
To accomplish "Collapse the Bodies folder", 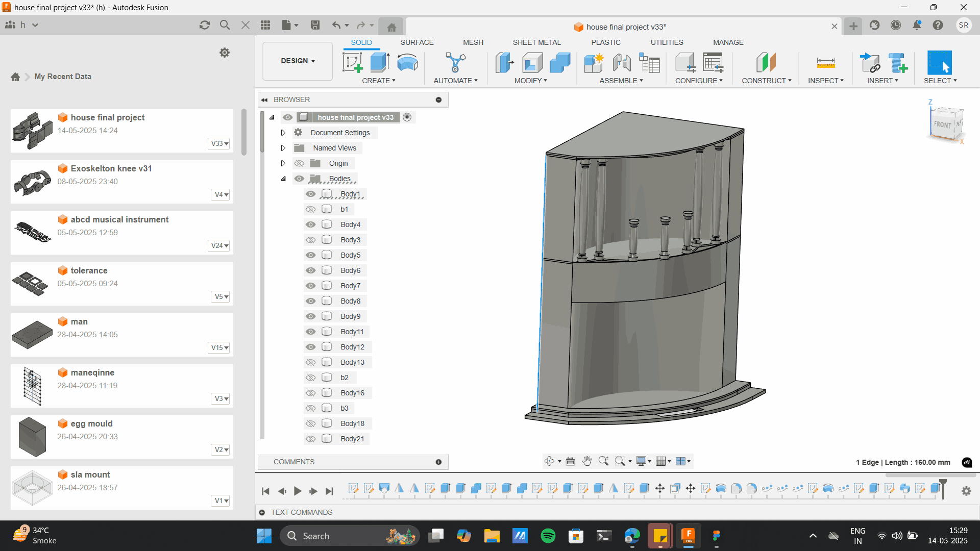I will [283, 179].
